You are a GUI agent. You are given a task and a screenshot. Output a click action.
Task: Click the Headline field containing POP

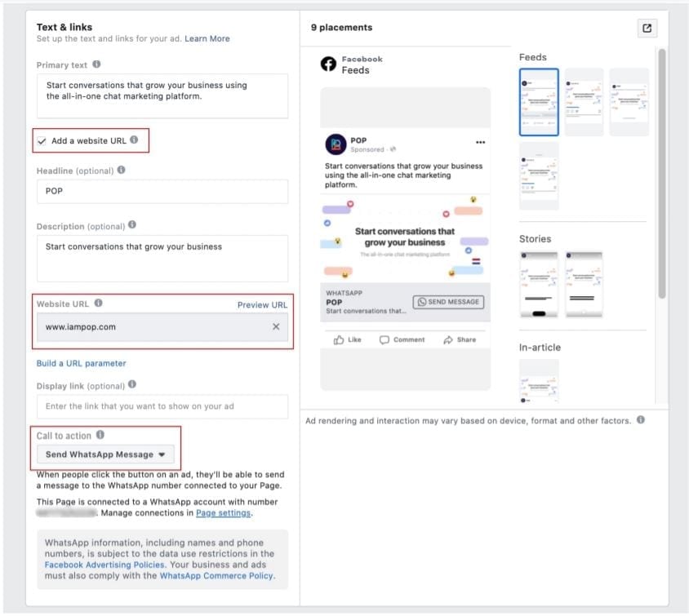(x=162, y=191)
